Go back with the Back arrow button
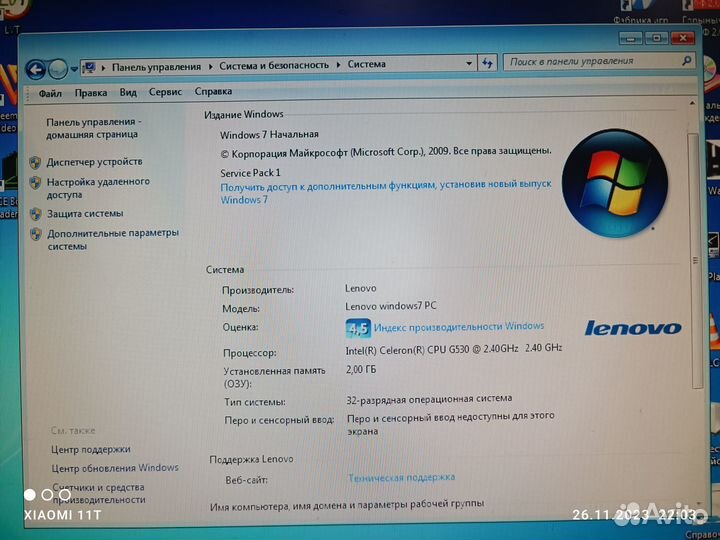 point(35,70)
